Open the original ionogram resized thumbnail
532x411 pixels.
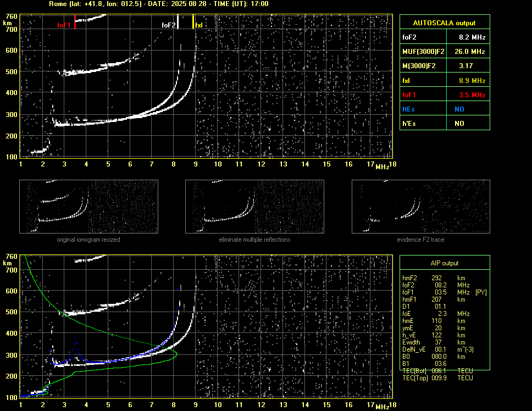(88, 207)
